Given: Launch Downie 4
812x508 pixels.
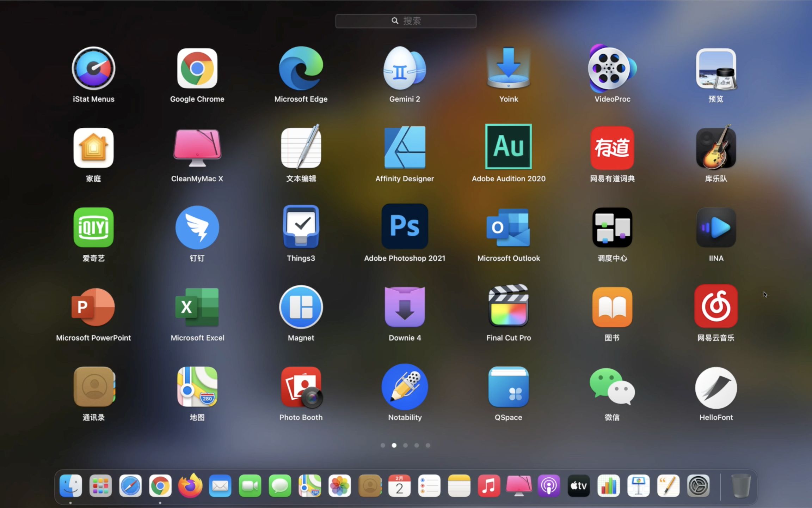Looking at the screenshot, I should coord(405,307).
